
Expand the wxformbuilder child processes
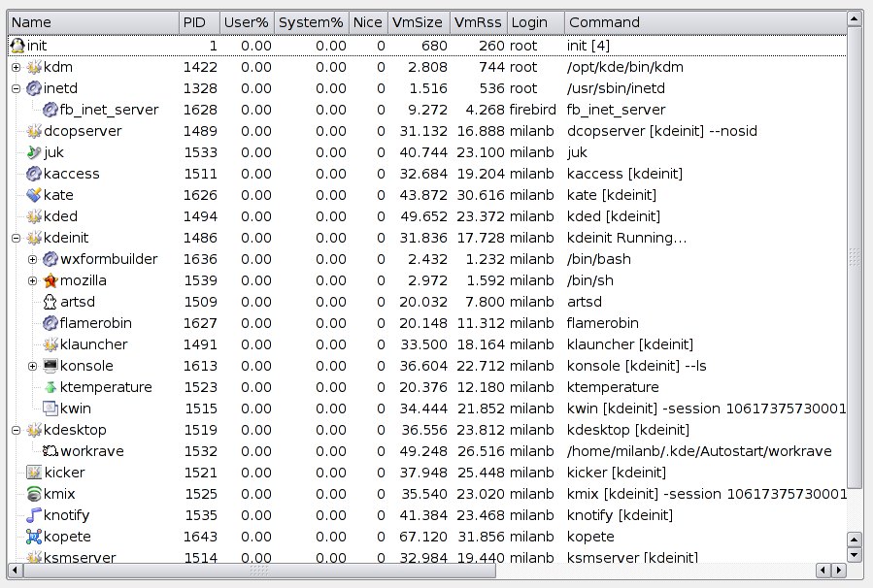click(x=32, y=259)
